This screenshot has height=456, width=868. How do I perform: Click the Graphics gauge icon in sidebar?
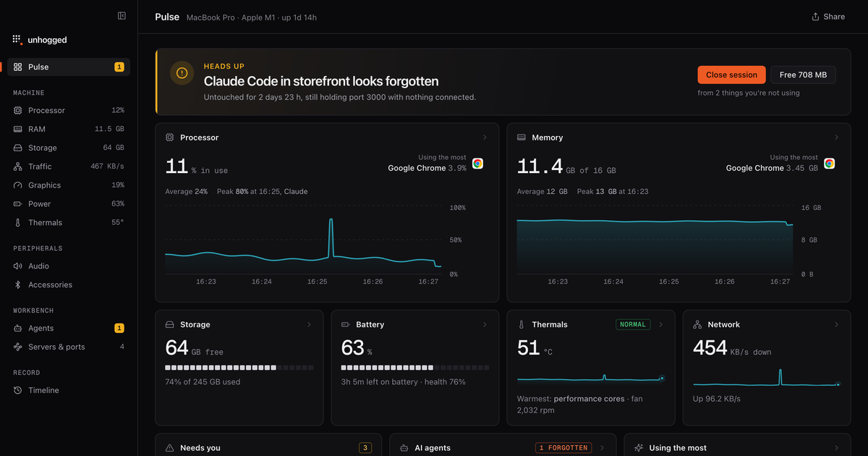point(18,185)
